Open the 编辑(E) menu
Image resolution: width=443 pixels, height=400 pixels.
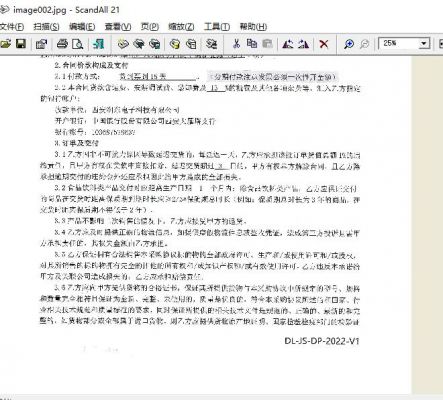[x=82, y=27]
